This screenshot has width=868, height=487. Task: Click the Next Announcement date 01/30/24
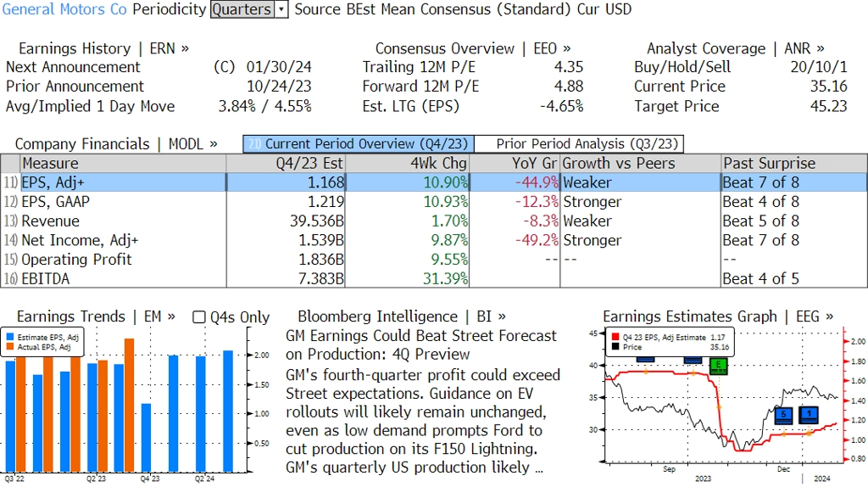pos(278,67)
